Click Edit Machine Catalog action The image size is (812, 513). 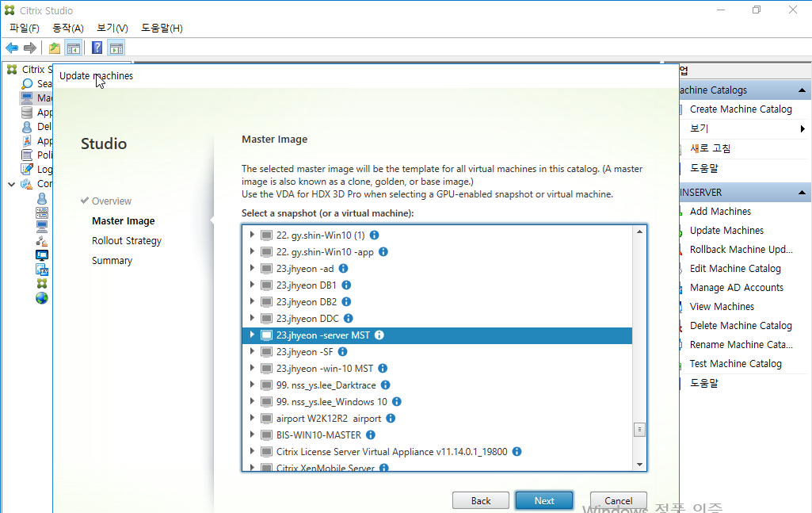pyautogui.click(x=735, y=269)
